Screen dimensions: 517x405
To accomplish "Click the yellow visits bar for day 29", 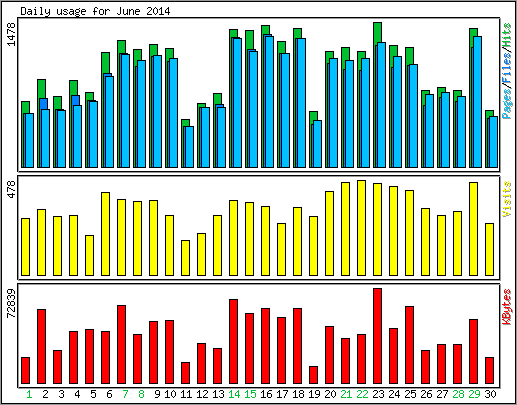I will click(x=473, y=229).
